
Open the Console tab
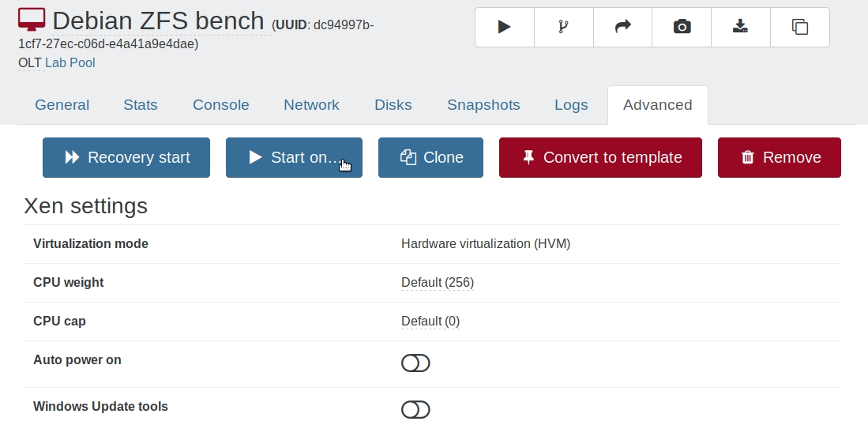[x=221, y=104]
